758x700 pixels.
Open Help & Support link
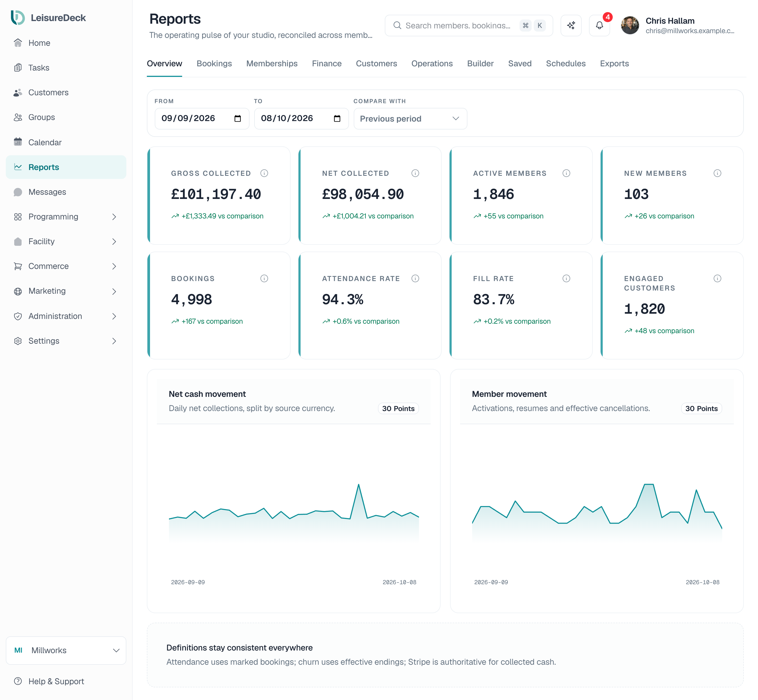(66, 681)
